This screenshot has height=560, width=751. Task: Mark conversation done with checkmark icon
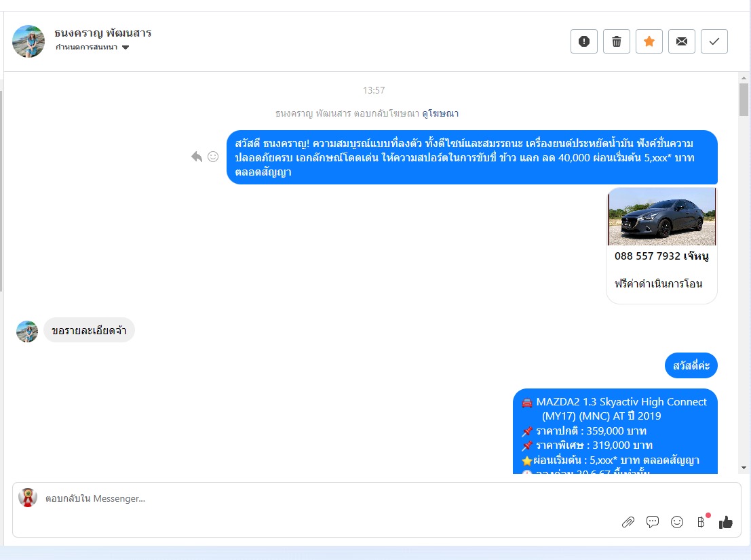[714, 41]
